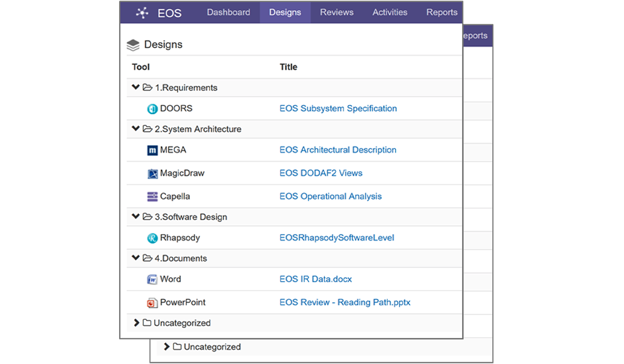Viewport: 624px width, 364px height.
Task: Click the Capella tool icon
Action: 152,197
